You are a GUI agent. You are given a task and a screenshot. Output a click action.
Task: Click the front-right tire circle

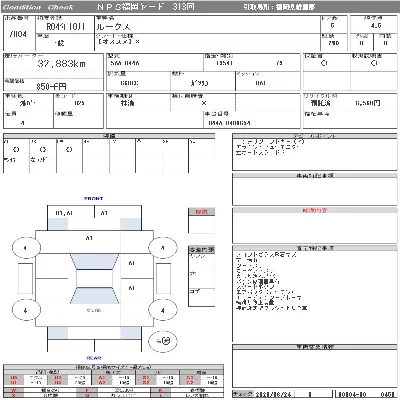pos(162,248)
